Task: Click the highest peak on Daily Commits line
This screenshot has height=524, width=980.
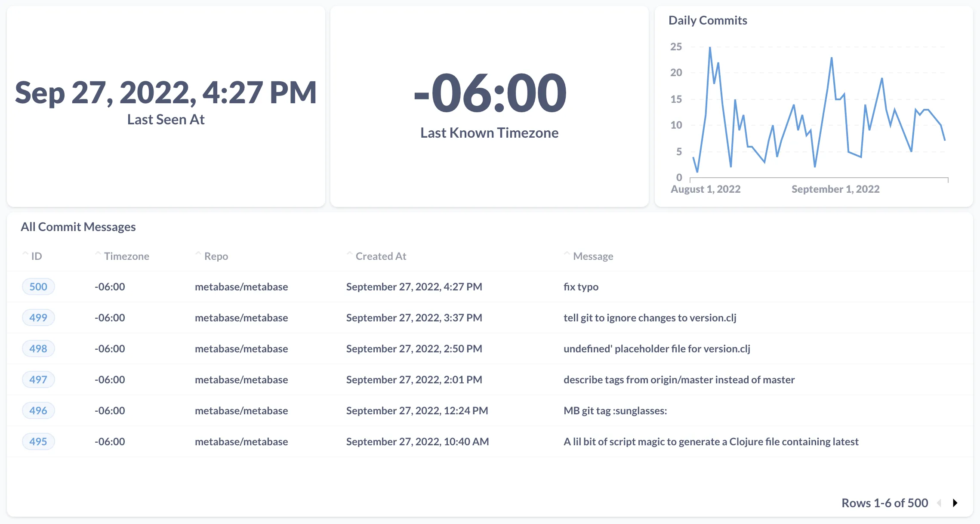Action: pyautogui.click(x=710, y=48)
